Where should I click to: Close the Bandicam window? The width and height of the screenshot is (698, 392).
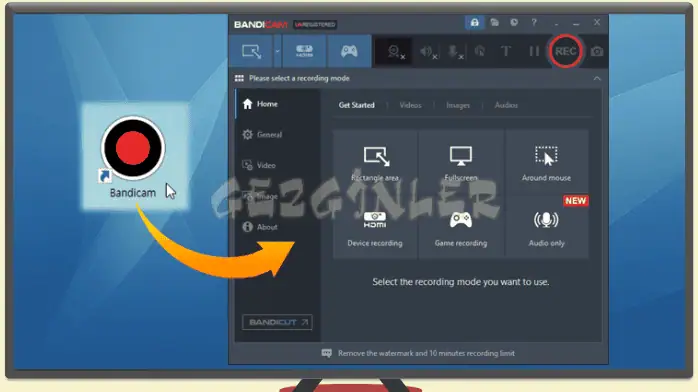(597, 22)
